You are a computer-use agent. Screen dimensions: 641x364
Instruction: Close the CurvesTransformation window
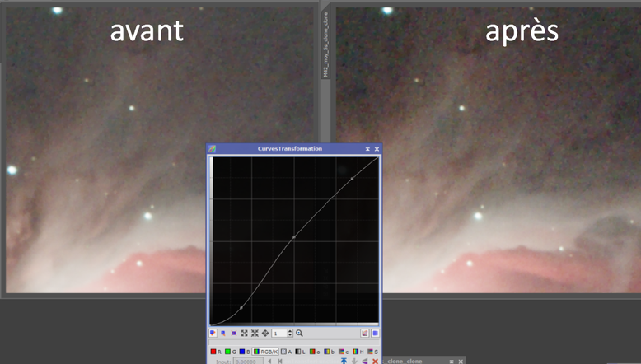[377, 149]
